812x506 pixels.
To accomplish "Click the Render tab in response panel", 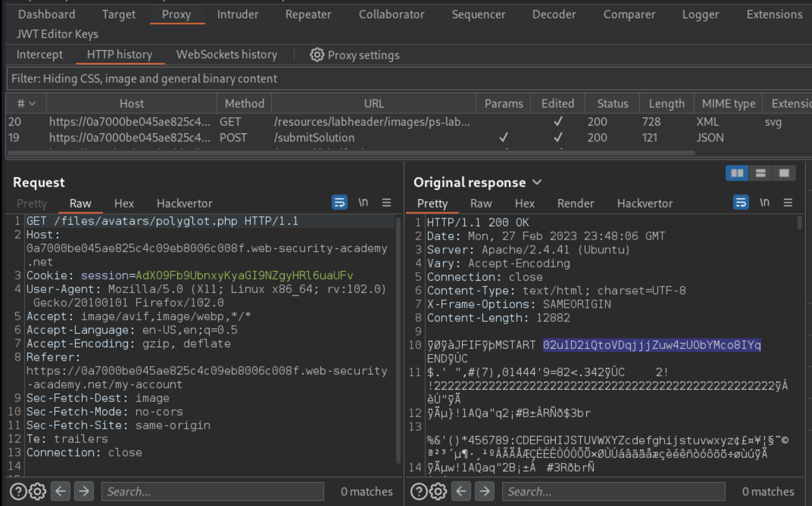I will (x=576, y=203).
